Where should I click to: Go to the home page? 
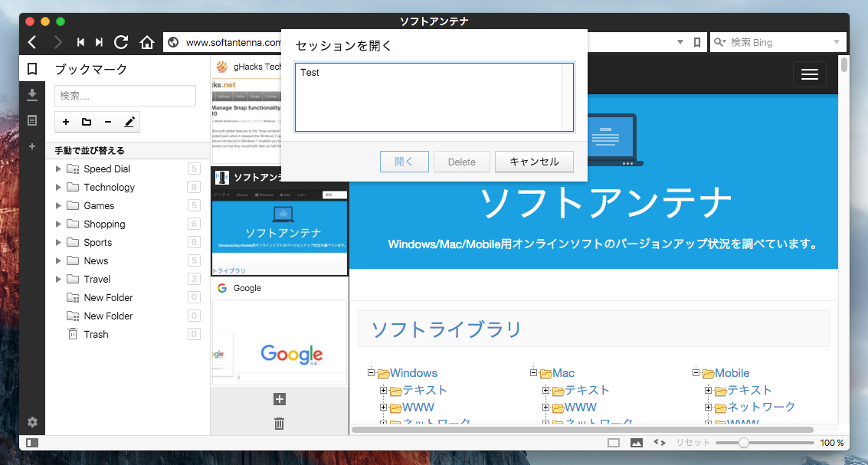pos(146,42)
